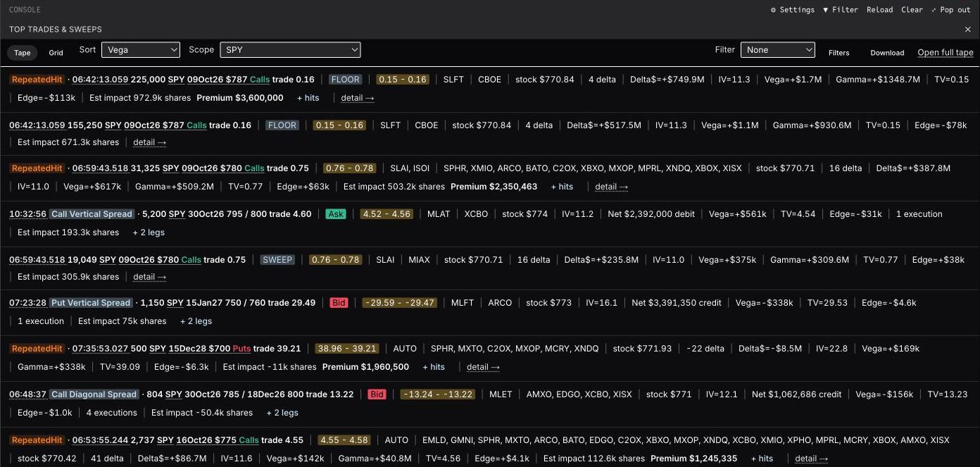This screenshot has height=467, width=980.
Task: Clear the console
Action: [x=912, y=10]
